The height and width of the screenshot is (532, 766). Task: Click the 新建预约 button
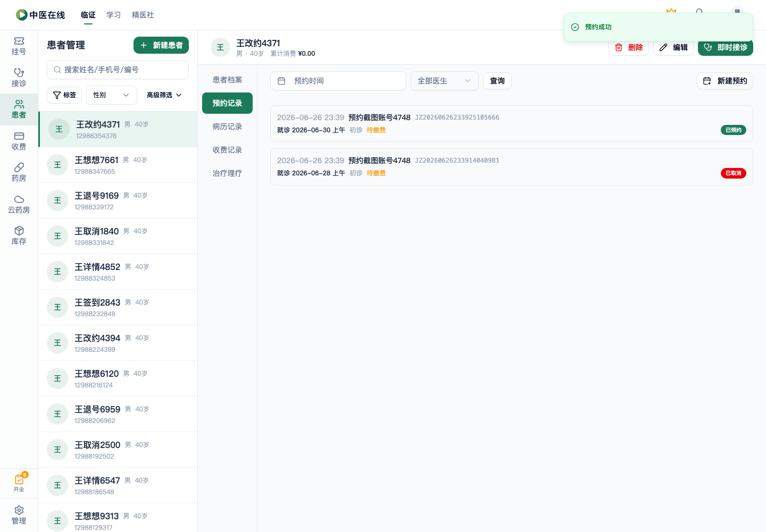click(x=725, y=81)
